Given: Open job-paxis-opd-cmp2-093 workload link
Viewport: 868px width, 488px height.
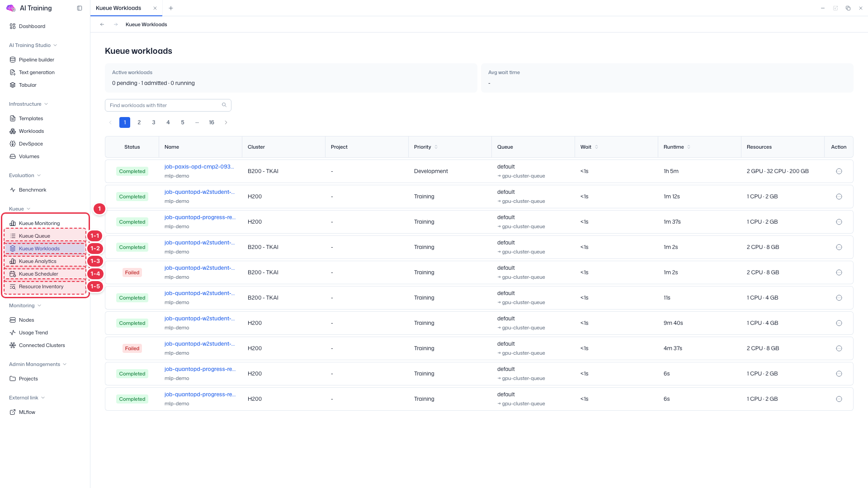Looking at the screenshot, I should [x=199, y=166].
